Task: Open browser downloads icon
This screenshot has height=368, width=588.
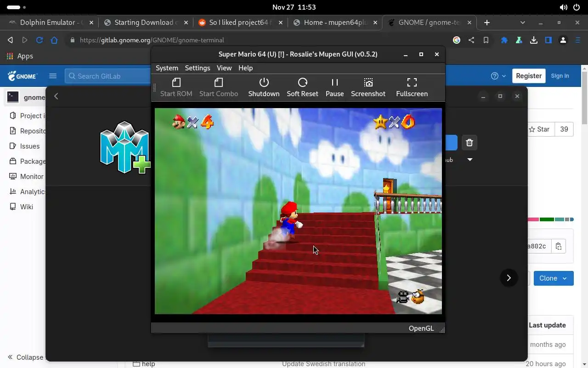Action: [534, 40]
